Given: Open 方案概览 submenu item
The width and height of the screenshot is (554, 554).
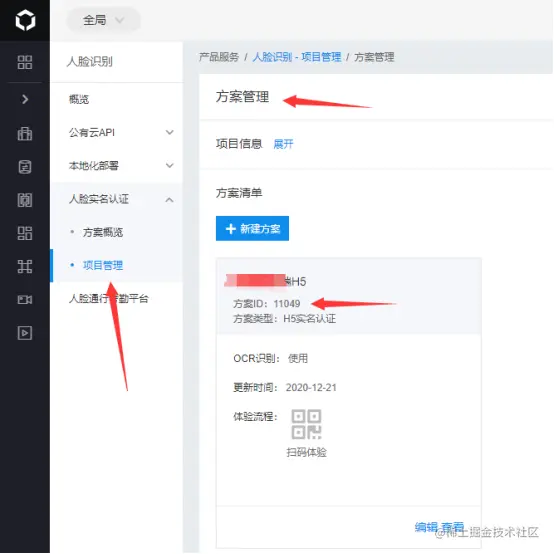Looking at the screenshot, I should point(103,232).
